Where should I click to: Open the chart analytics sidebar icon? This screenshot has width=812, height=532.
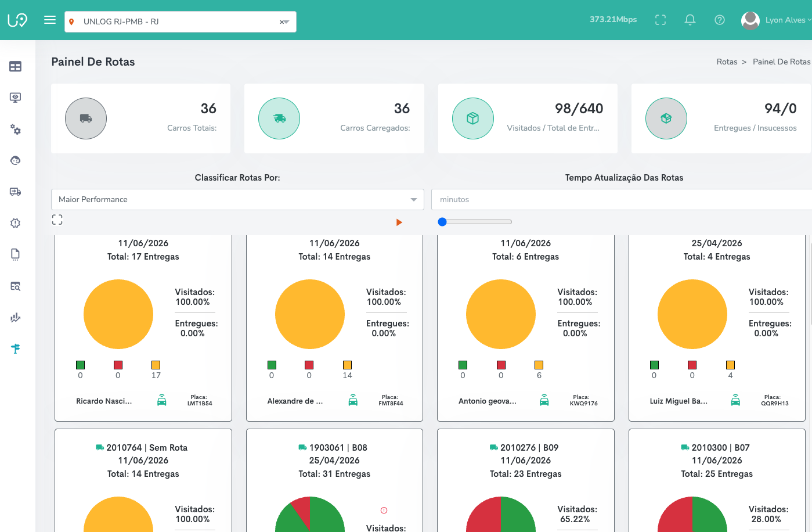pos(16,318)
